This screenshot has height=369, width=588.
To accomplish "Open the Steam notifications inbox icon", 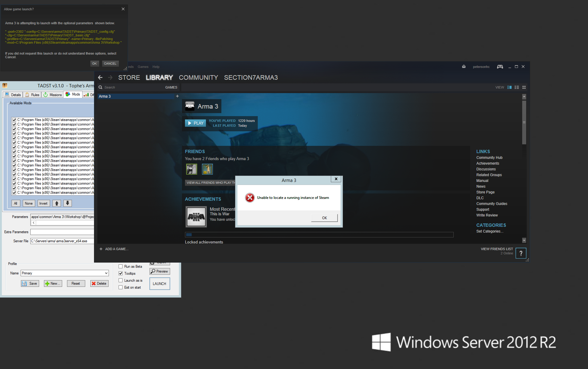I will tap(464, 66).
